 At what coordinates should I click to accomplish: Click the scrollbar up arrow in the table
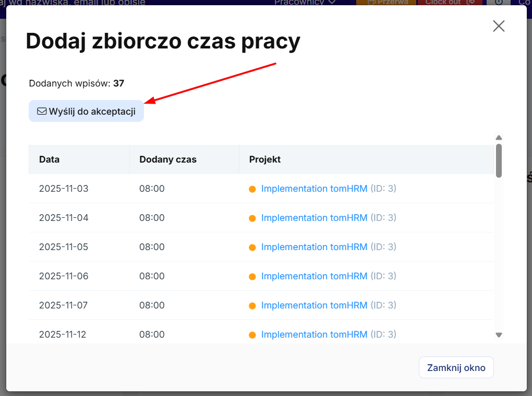pos(499,138)
